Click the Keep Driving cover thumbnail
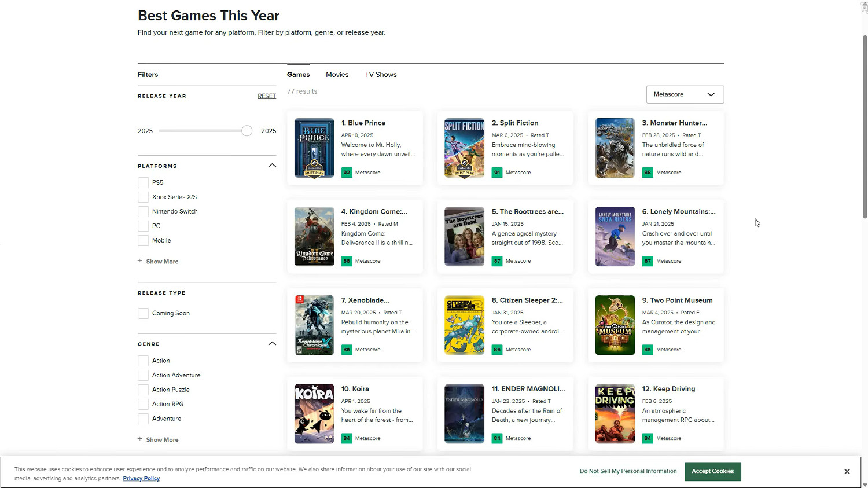 (615, 413)
